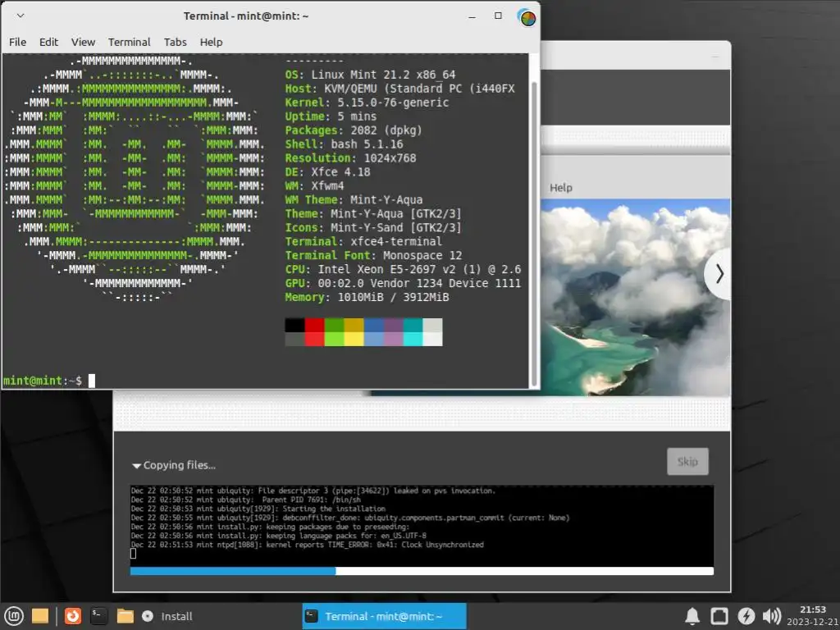Launch the terminal emulator from the panel
The height and width of the screenshot is (630, 840).
[x=98, y=616]
